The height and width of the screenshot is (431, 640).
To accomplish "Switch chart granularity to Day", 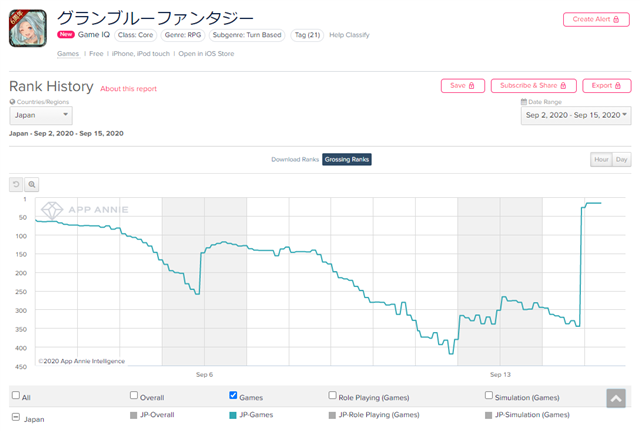I will click(x=622, y=160).
